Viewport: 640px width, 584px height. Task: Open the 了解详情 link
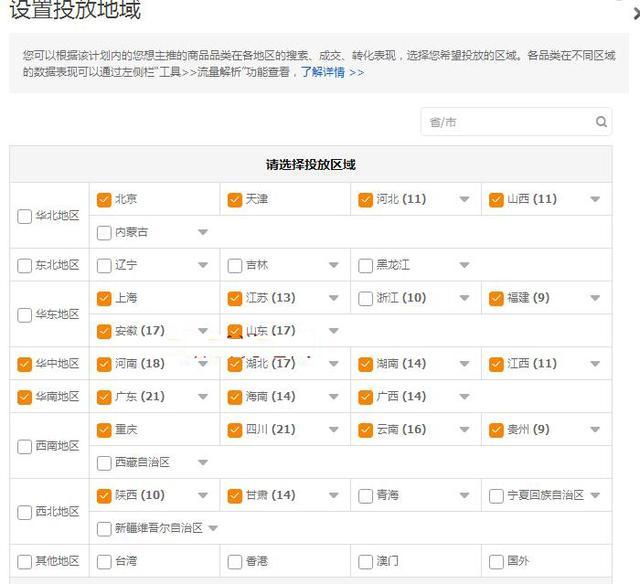click(332, 73)
